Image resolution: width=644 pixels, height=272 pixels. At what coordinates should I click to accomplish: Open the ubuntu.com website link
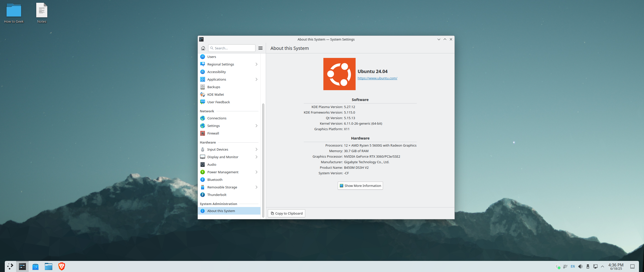click(377, 78)
